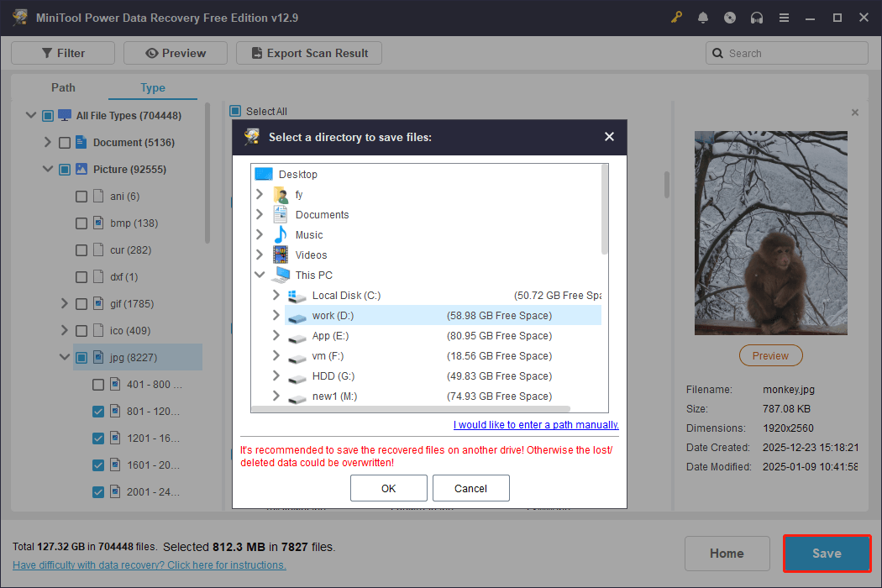Close the save directory dialog
The image size is (882, 588).
click(609, 137)
